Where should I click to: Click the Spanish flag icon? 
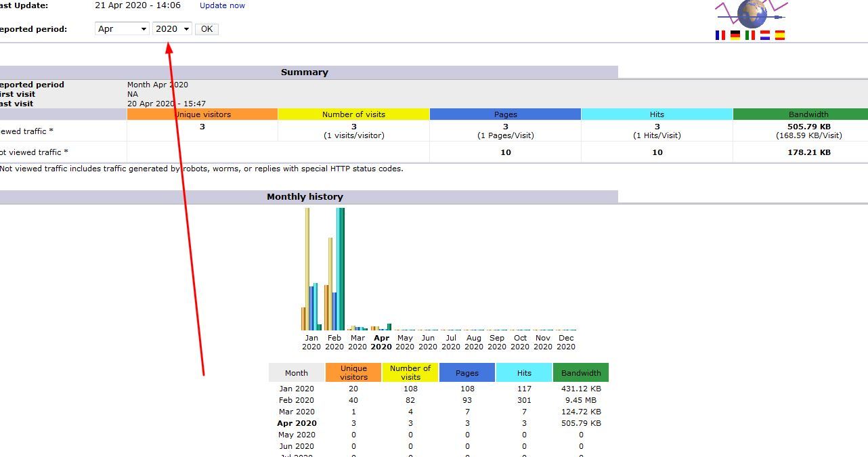[780, 35]
